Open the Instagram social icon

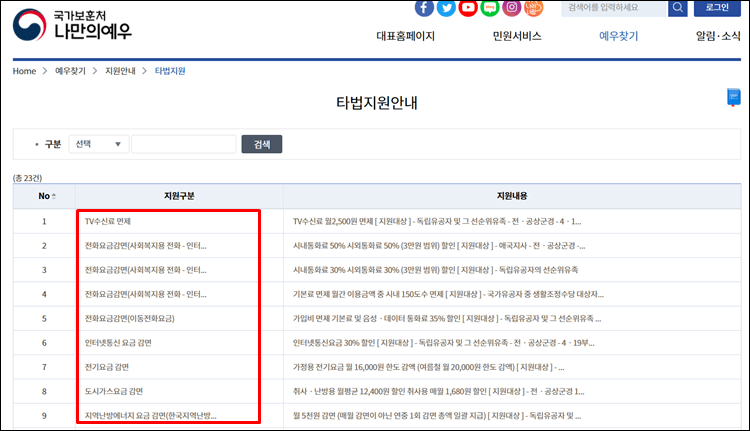point(512,8)
